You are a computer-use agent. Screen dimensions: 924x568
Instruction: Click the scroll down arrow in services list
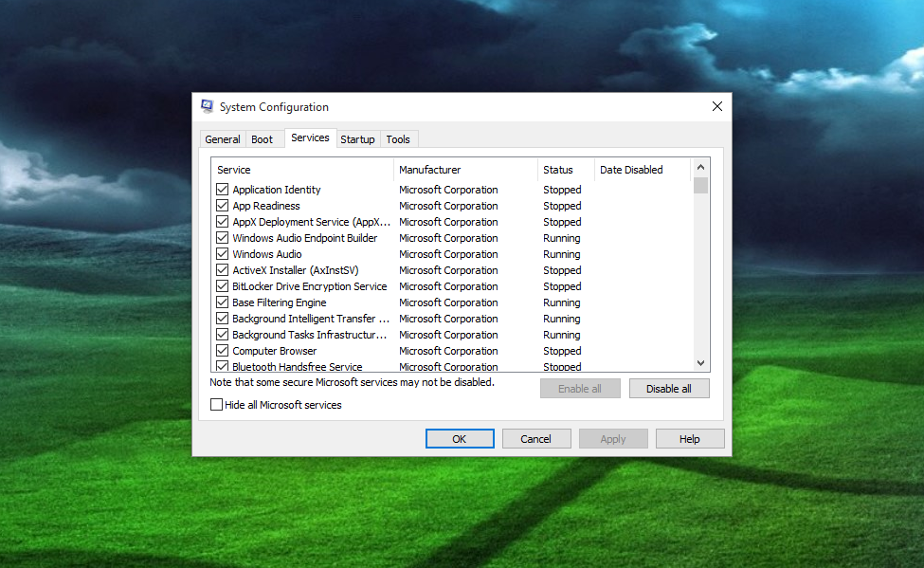(700, 363)
